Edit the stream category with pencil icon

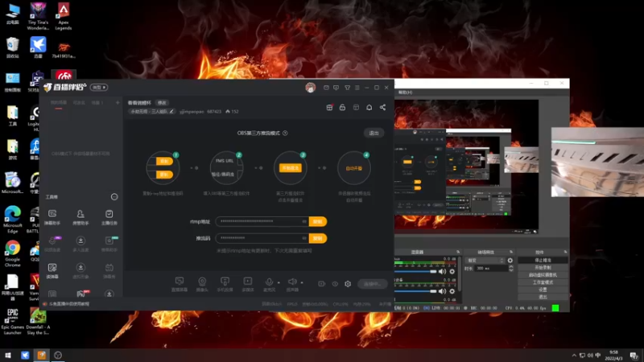(171, 111)
